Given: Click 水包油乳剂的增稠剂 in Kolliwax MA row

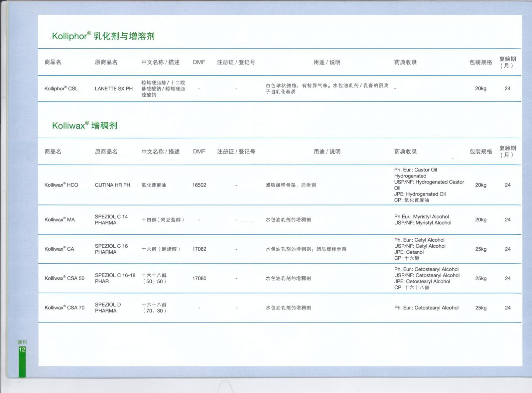Looking at the screenshot, I should (288, 219).
